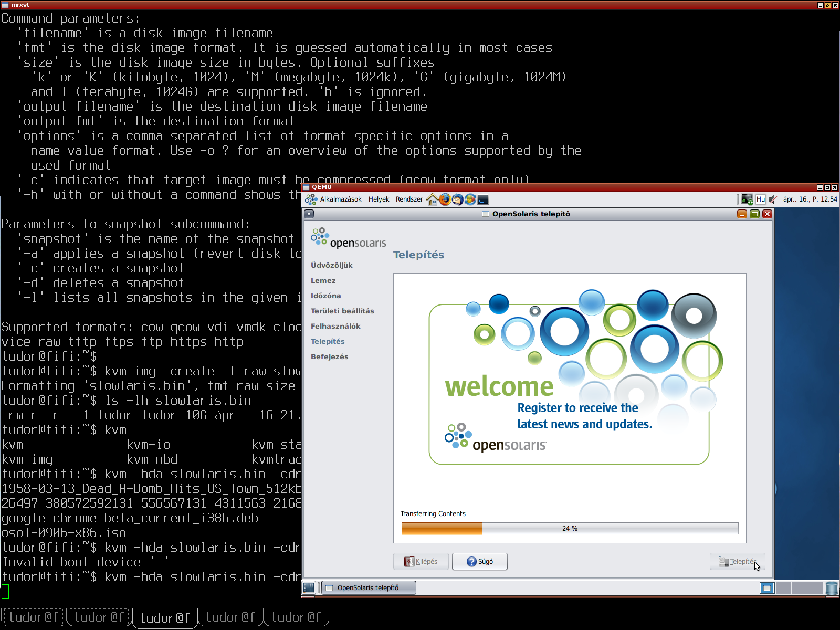Open the Rendszer menu
840x630 pixels.
409,199
